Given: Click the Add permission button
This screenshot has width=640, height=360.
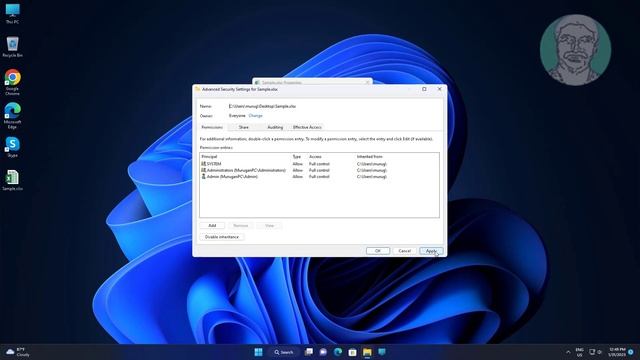Looking at the screenshot, I should tap(212, 226).
